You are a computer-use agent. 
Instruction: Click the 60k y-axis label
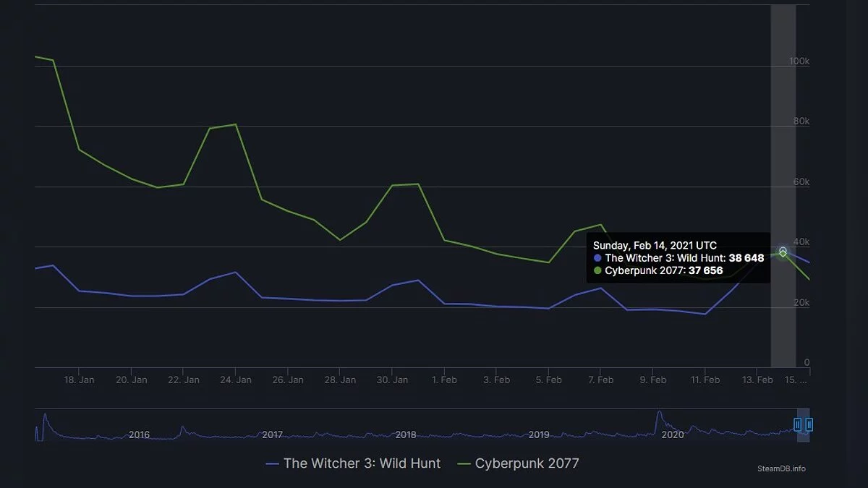[800, 182]
